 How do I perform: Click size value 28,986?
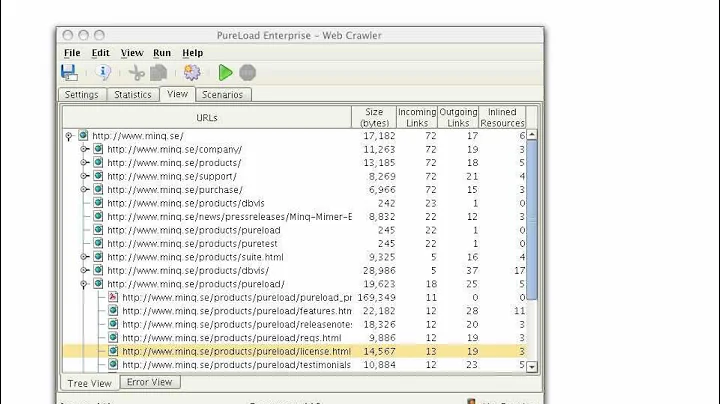[379, 270]
